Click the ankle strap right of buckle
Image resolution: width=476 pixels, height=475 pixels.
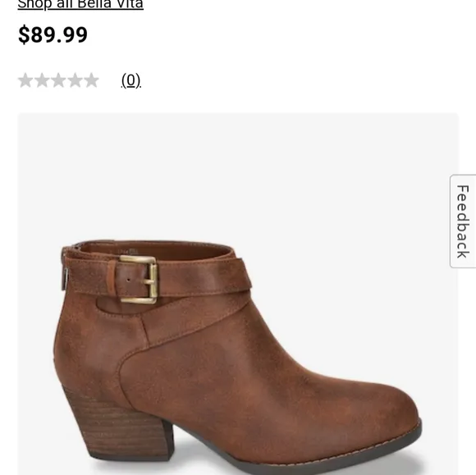tap(205, 278)
